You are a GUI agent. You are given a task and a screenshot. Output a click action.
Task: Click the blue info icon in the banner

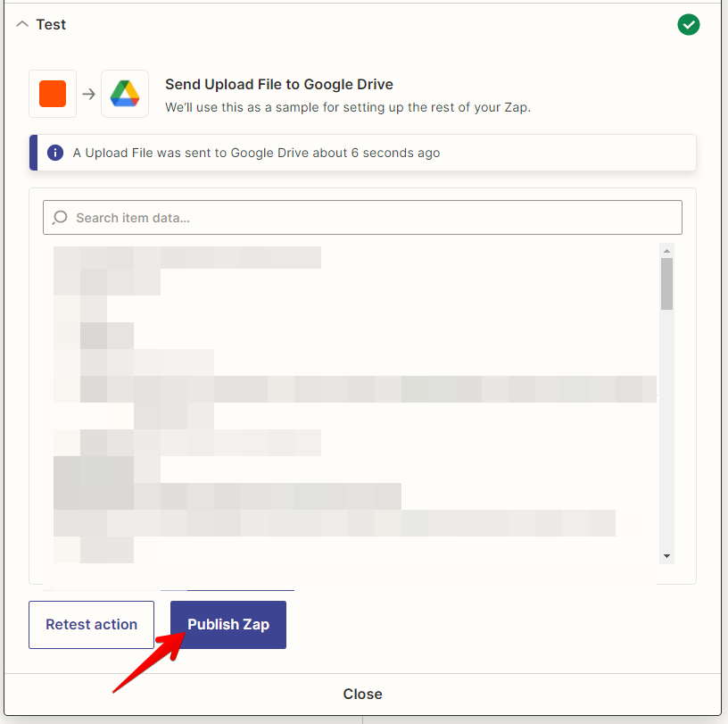tap(54, 152)
